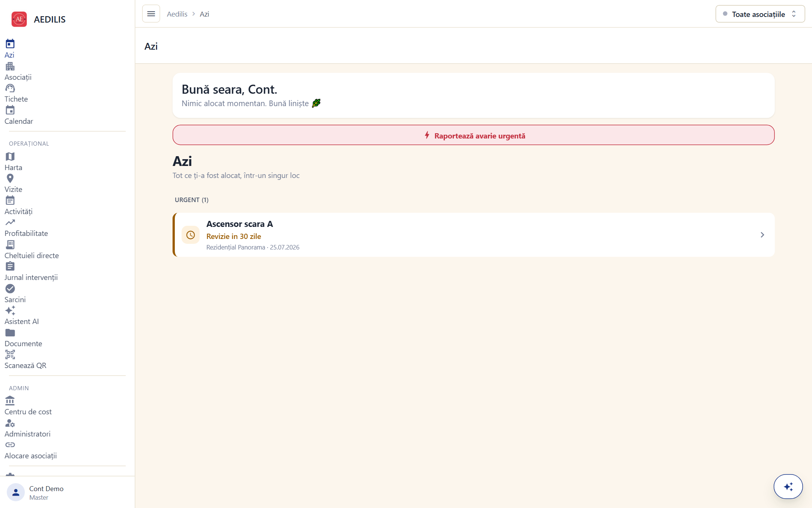Image resolution: width=812 pixels, height=508 pixels.
Task: Click the Azi breadcrumb item
Action: tap(205, 14)
